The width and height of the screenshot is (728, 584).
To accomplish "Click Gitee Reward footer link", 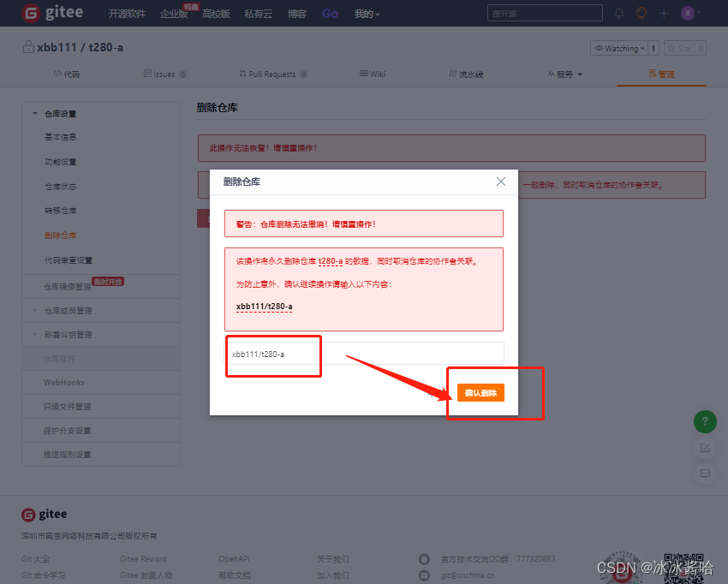I will pos(143,559).
